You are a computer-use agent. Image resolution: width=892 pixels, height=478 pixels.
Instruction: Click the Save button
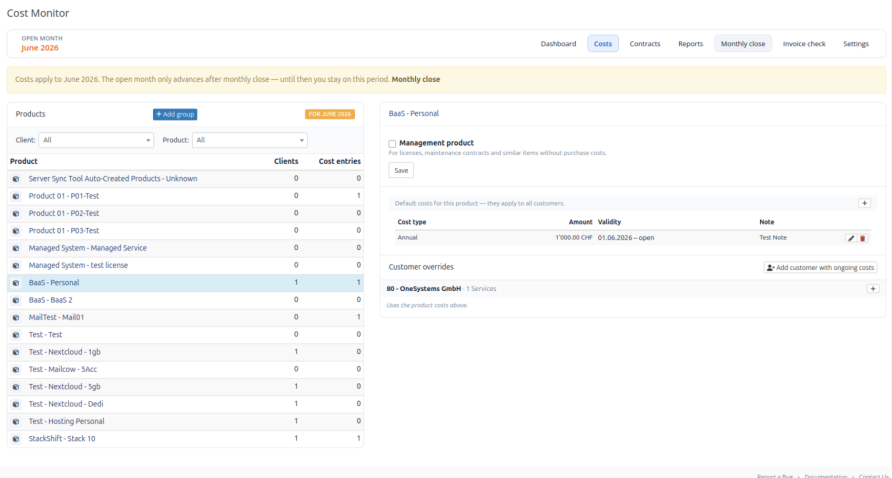tap(401, 170)
